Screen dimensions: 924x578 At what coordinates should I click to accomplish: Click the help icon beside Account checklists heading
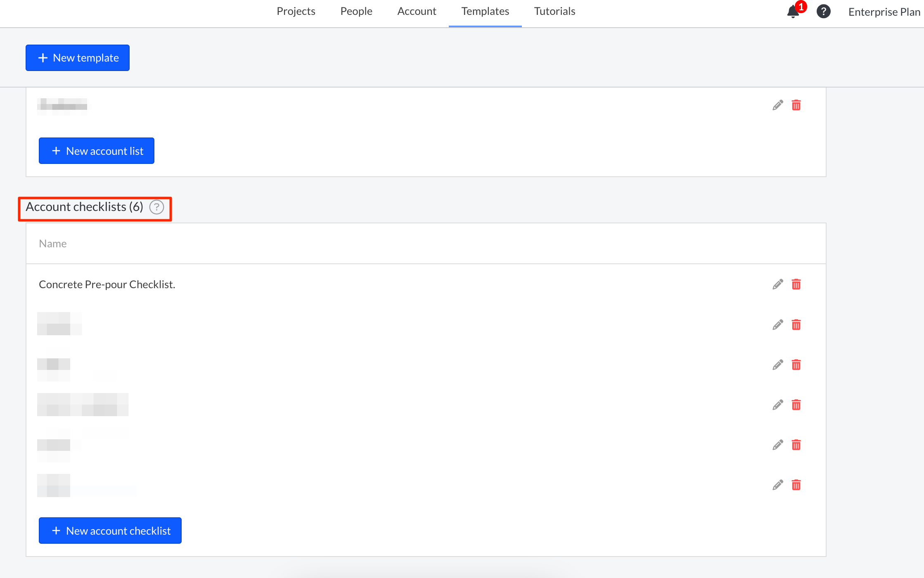coord(156,208)
